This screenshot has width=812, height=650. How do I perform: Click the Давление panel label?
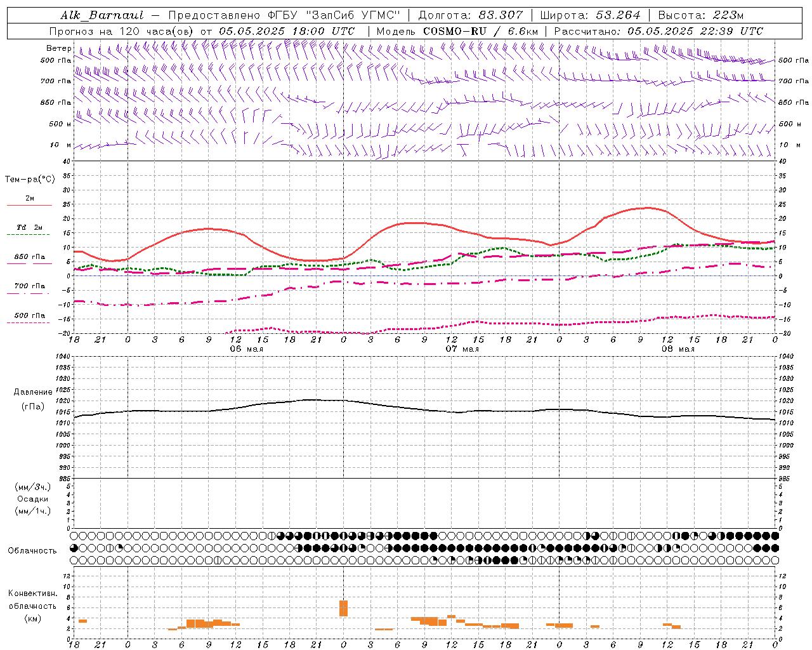pos(33,392)
